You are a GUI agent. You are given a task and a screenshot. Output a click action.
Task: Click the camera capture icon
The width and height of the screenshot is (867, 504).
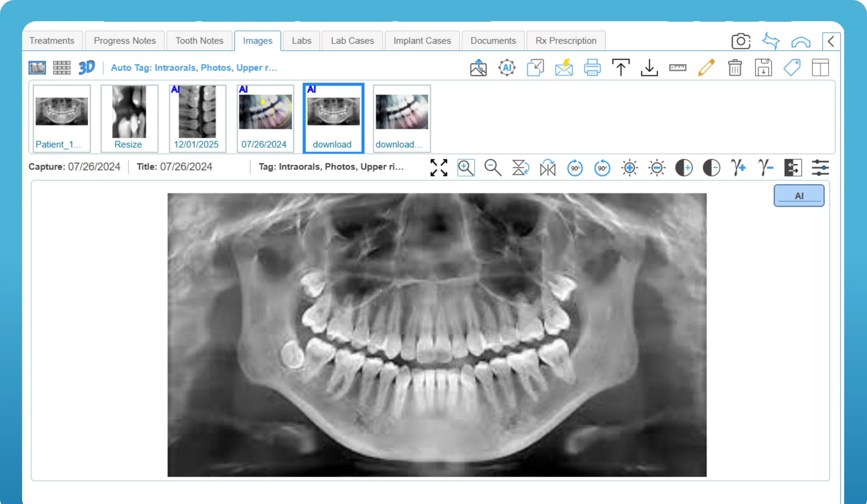coord(741,41)
